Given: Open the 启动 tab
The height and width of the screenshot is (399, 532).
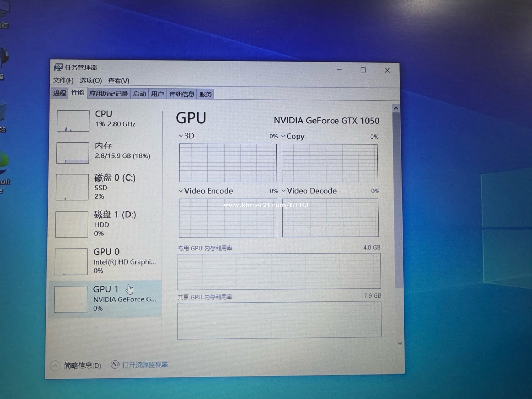Looking at the screenshot, I should (x=139, y=94).
